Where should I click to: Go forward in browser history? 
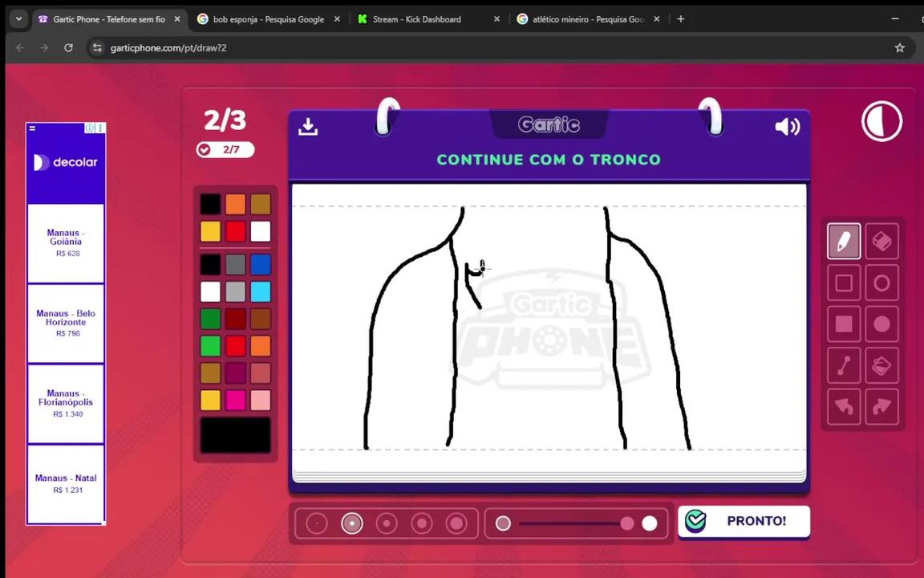point(44,48)
